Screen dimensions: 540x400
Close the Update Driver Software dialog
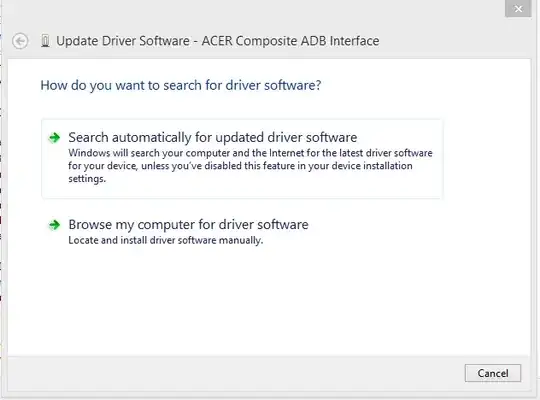518,9
